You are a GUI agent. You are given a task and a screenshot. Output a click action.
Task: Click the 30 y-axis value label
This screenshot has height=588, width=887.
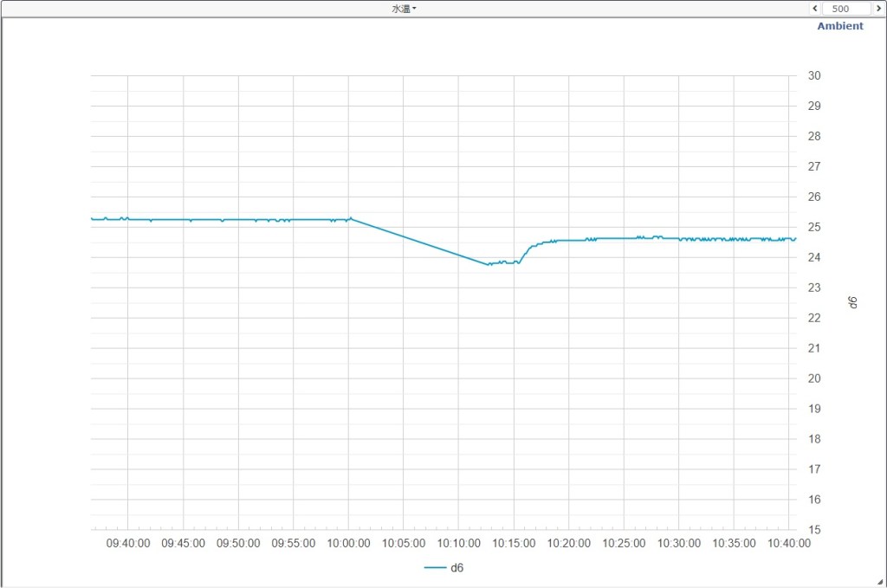click(x=813, y=75)
